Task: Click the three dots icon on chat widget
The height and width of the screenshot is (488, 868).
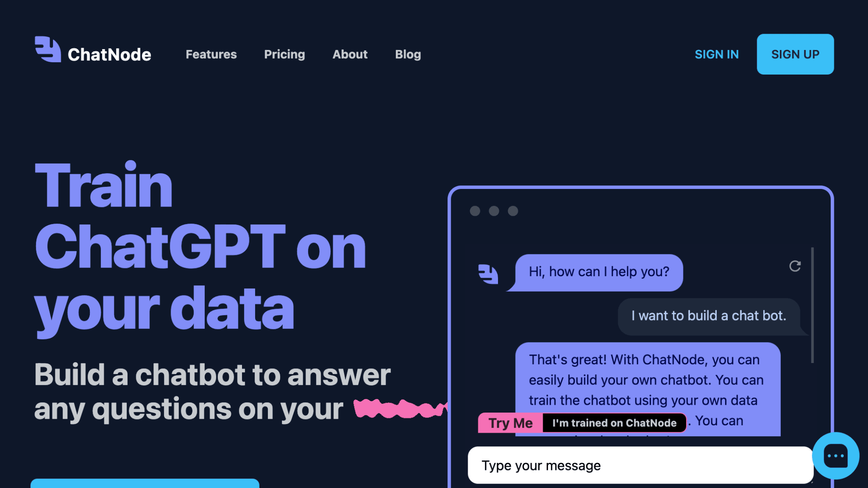Action: pos(835,455)
